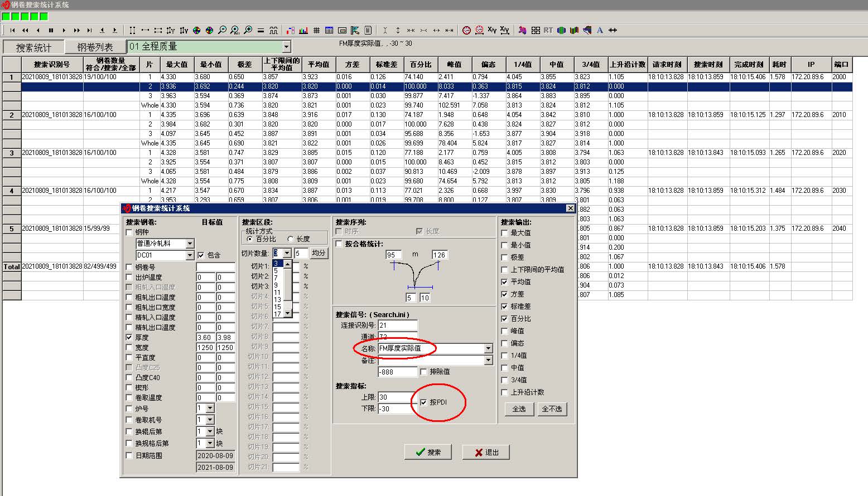The image size is (868, 496).
Task: Click the zoom in magnifier icon
Action: [x=248, y=30]
